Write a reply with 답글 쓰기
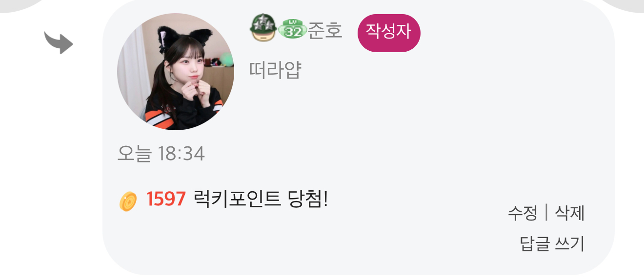Image resolution: width=644 pixels, height=280 pixels. point(552,244)
